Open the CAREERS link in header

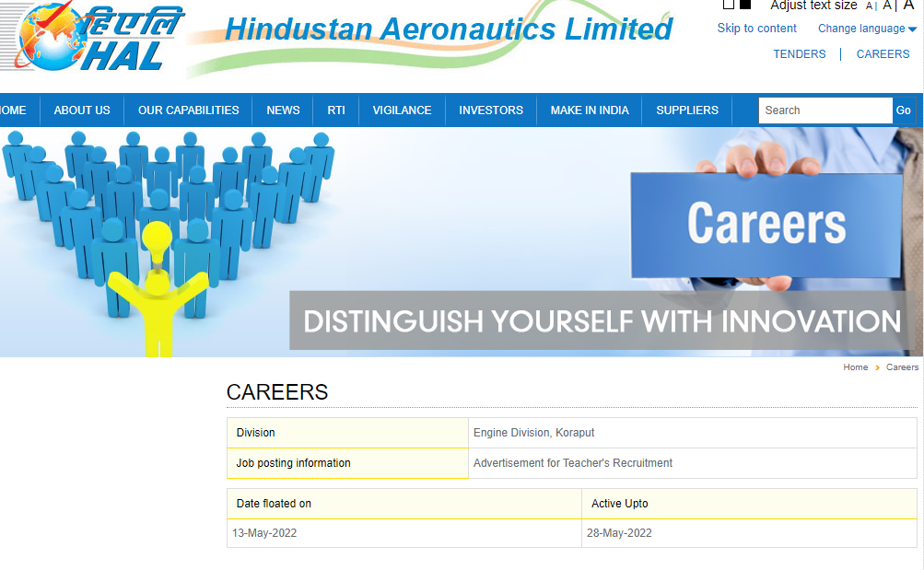(883, 54)
